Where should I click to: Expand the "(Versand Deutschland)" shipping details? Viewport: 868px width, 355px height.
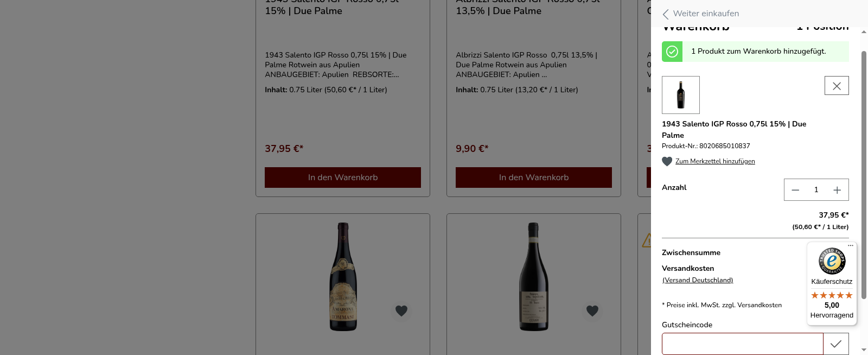[x=698, y=280]
